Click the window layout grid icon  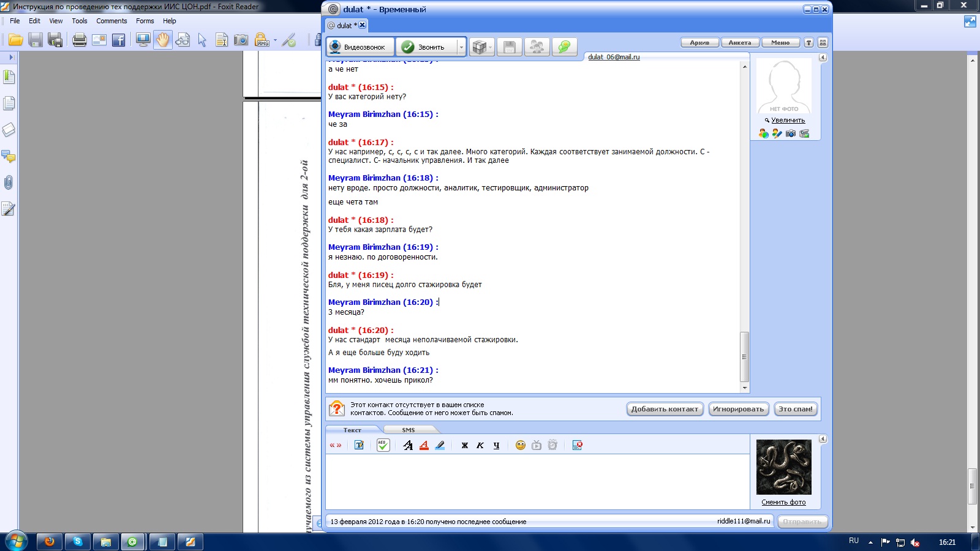click(823, 43)
